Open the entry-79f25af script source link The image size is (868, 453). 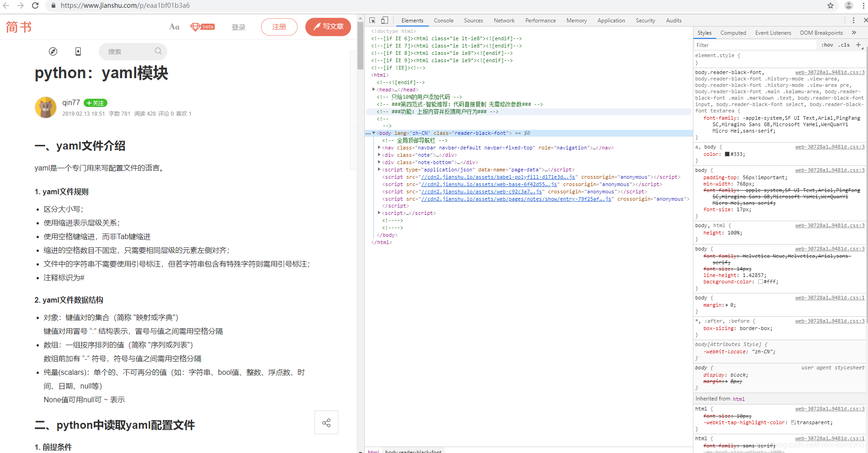tap(516, 199)
